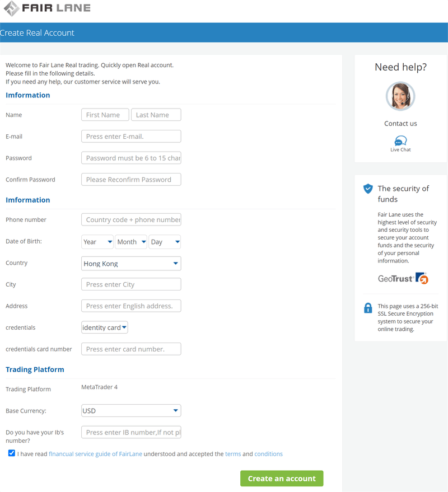
Task: Focus the Address input field
Action: tap(131, 306)
